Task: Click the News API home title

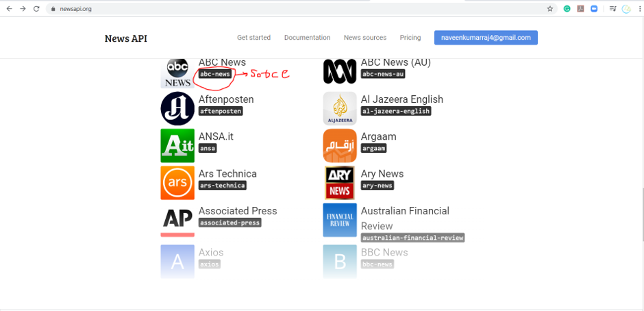Action: (x=125, y=38)
